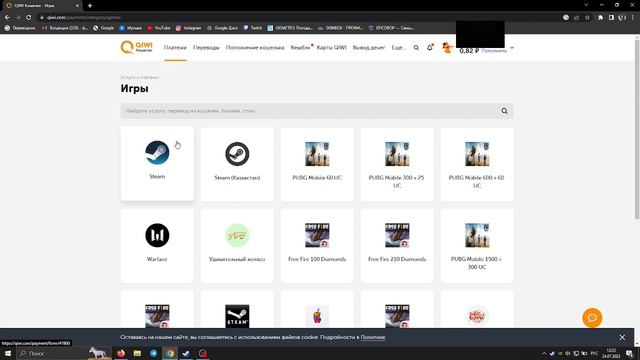Open the browser extensions puzzle icon
The width and height of the screenshot is (640, 360).
(600, 18)
